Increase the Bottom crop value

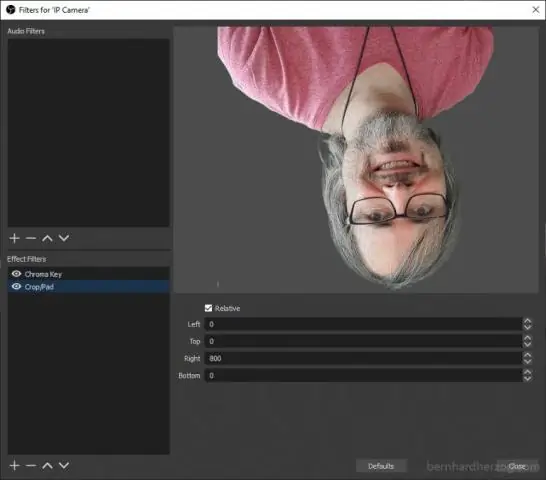(x=528, y=372)
